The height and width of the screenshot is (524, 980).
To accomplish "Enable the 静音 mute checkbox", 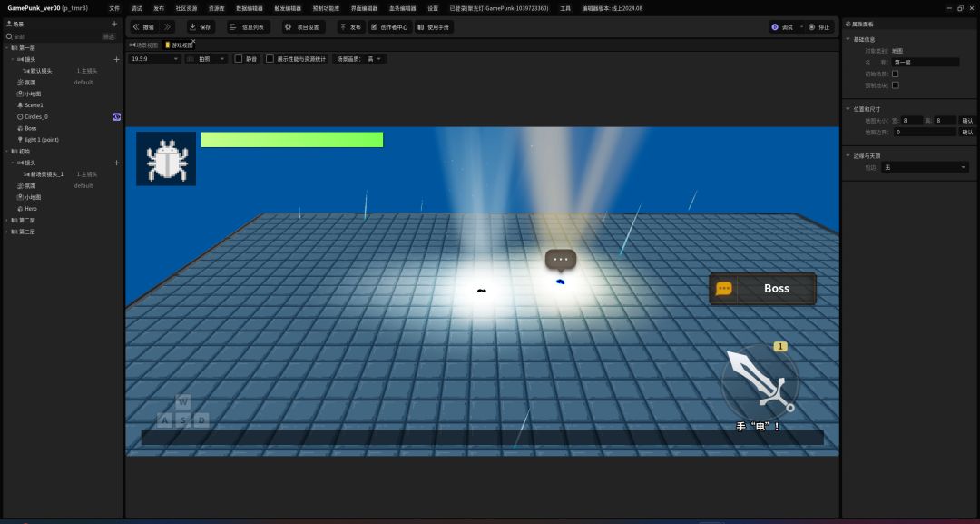I will point(239,59).
